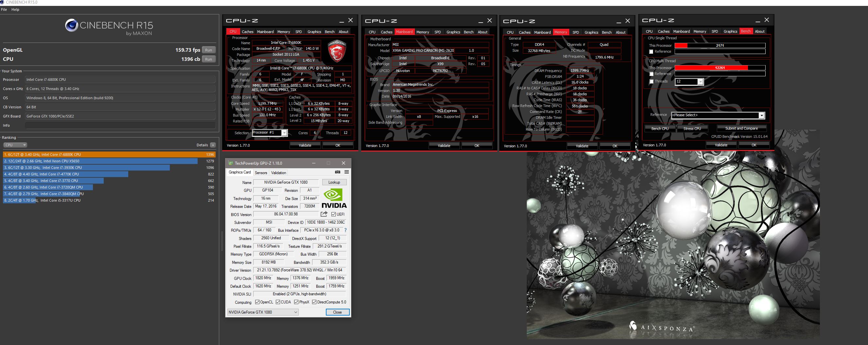Minimize the CPU-Z Mainboard window
Screen dimensions: 868x345
tap(481, 21)
